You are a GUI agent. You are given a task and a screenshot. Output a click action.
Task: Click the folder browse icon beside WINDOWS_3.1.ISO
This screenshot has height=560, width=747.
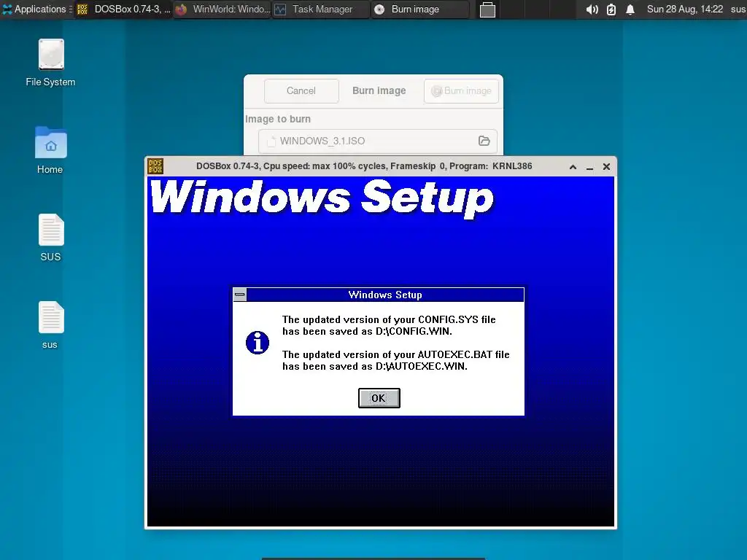coord(484,141)
